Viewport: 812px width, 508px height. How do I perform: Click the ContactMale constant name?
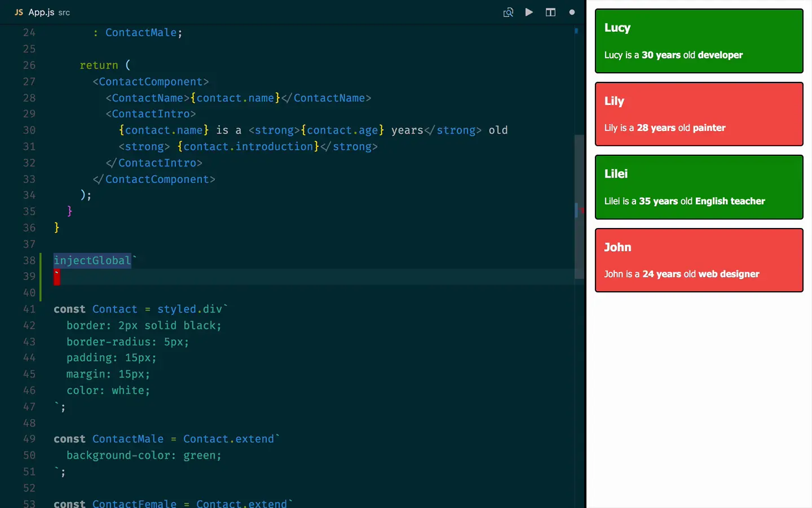[x=128, y=439]
